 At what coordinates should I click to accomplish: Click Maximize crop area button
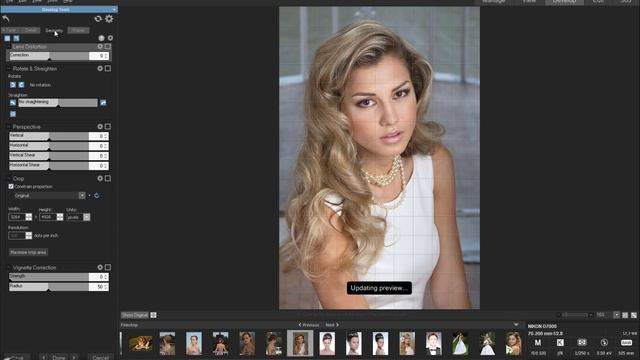[28, 252]
